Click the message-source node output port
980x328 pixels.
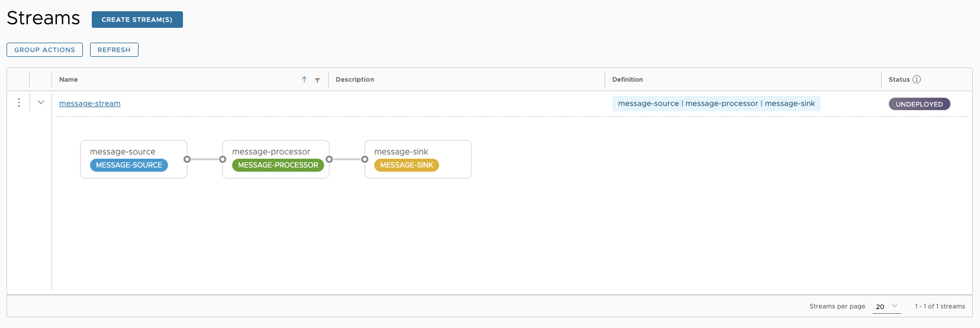pos(187,159)
